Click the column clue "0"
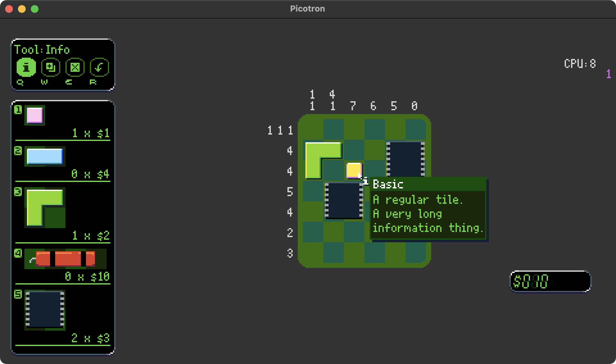 click(x=415, y=106)
